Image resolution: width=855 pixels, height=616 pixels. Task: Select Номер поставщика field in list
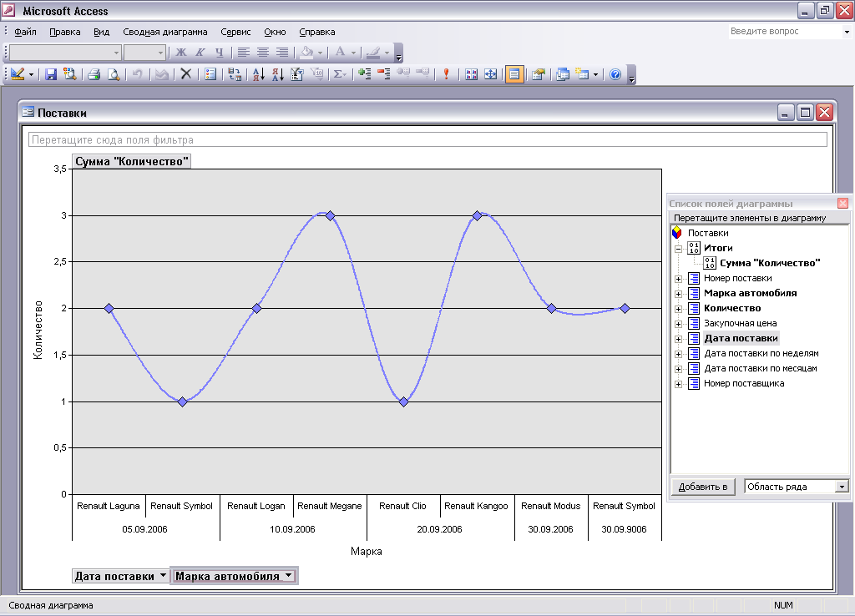[x=744, y=384]
